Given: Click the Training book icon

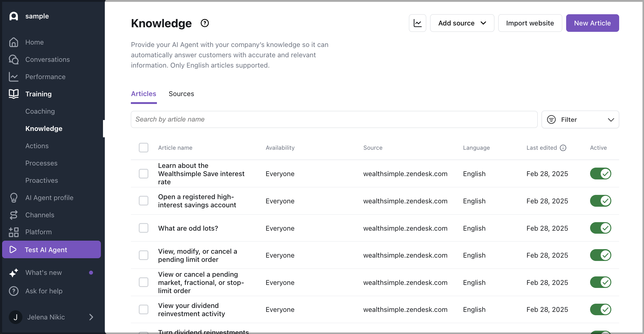Looking at the screenshot, I should coord(14,94).
